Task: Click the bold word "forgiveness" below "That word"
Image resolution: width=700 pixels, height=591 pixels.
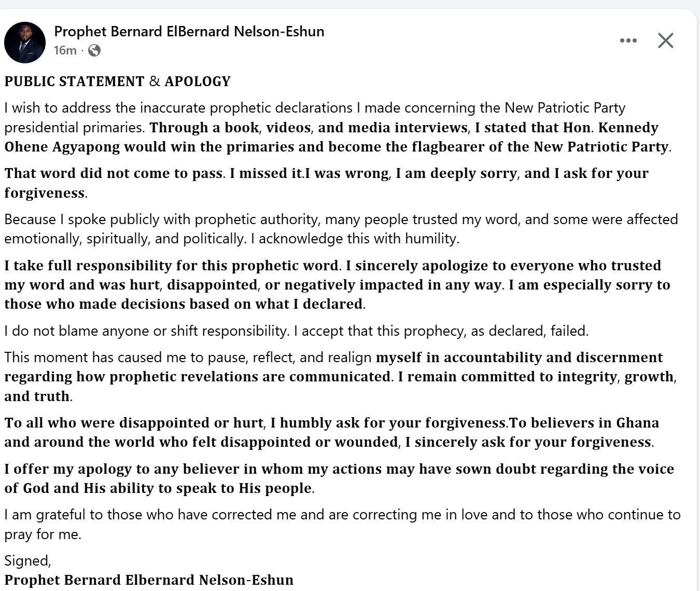Action: [x=45, y=193]
